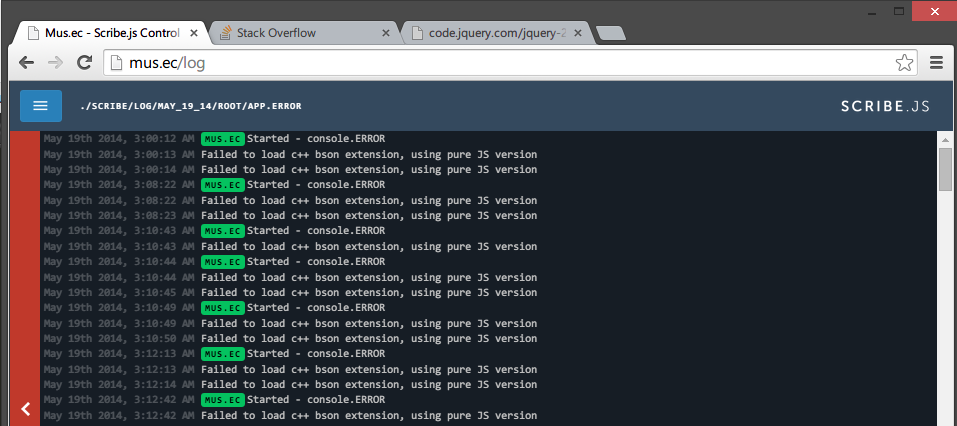Click the MUS.EC tag on the 3:12:13 AM Started line

[223, 353]
